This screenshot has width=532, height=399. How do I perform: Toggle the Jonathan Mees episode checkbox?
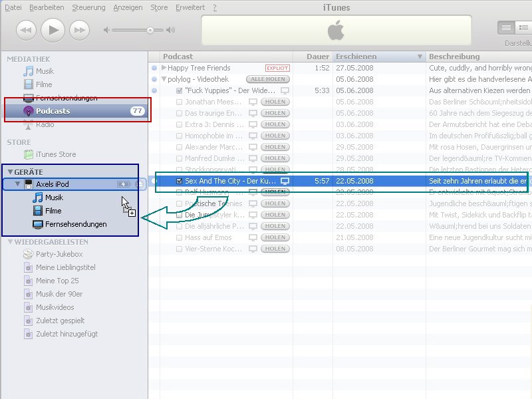(x=179, y=102)
